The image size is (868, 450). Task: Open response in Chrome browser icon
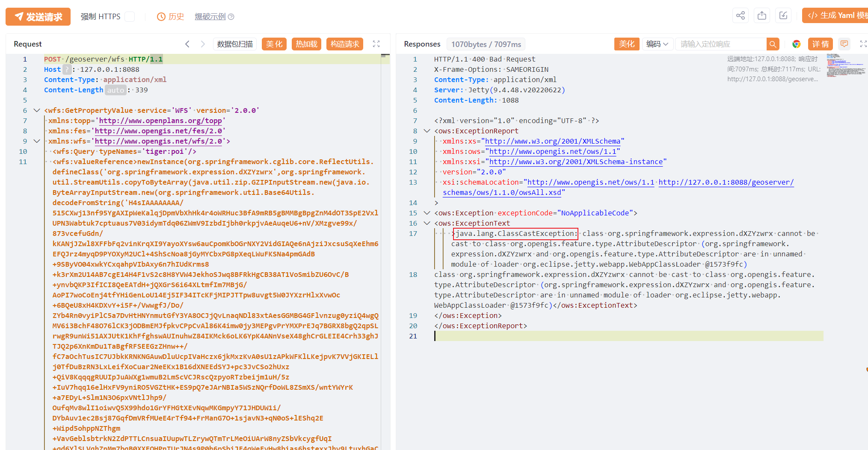coord(796,44)
